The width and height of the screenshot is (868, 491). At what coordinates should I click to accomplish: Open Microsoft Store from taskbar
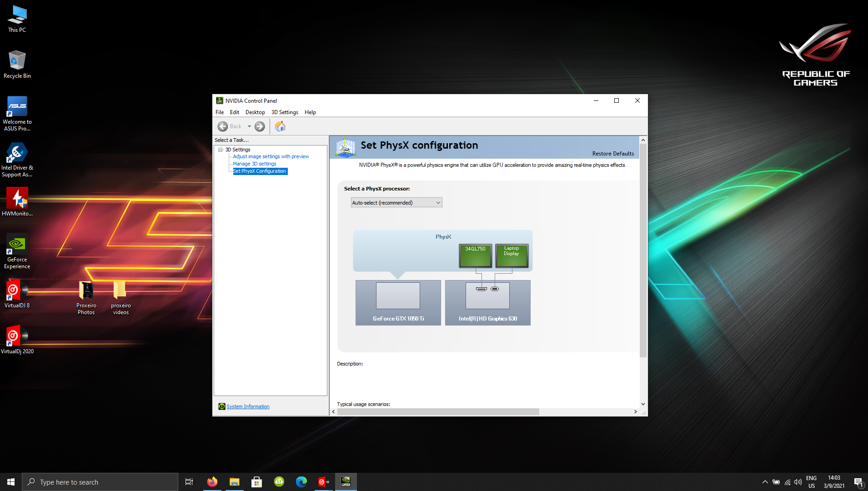(x=256, y=482)
